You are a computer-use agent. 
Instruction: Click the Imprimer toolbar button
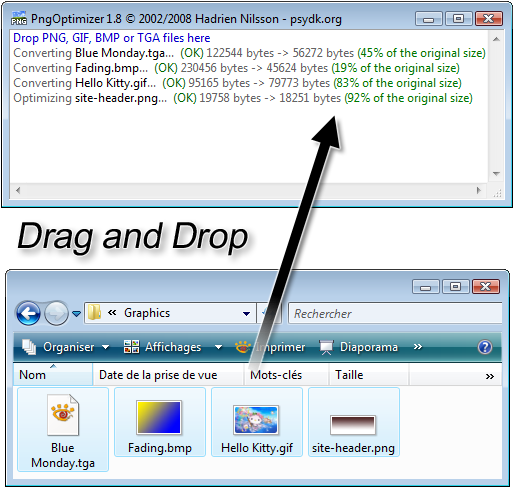270,347
